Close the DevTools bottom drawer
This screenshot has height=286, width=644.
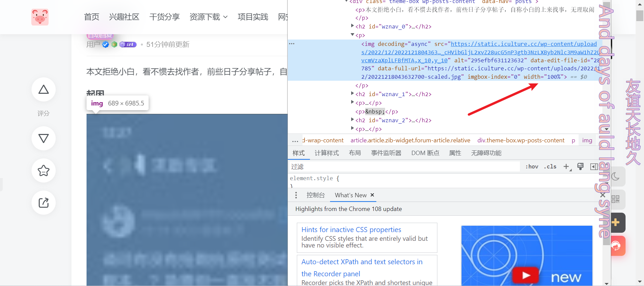click(x=603, y=195)
